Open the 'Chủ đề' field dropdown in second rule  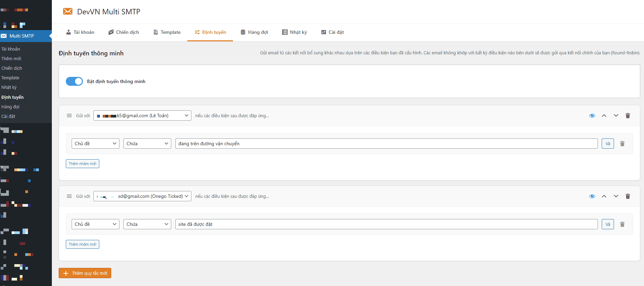(x=95, y=224)
